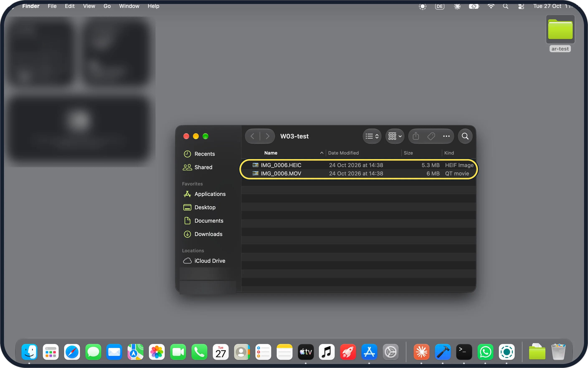The width and height of the screenshot is (588, 368).
Task: Open the View menu
Action: coord(89,6)
